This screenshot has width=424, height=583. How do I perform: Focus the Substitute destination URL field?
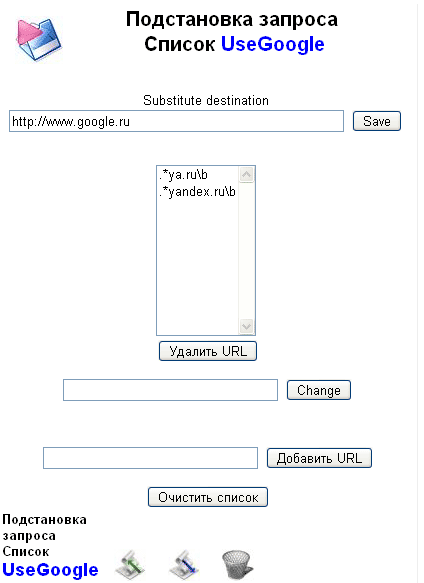point(176,121)
